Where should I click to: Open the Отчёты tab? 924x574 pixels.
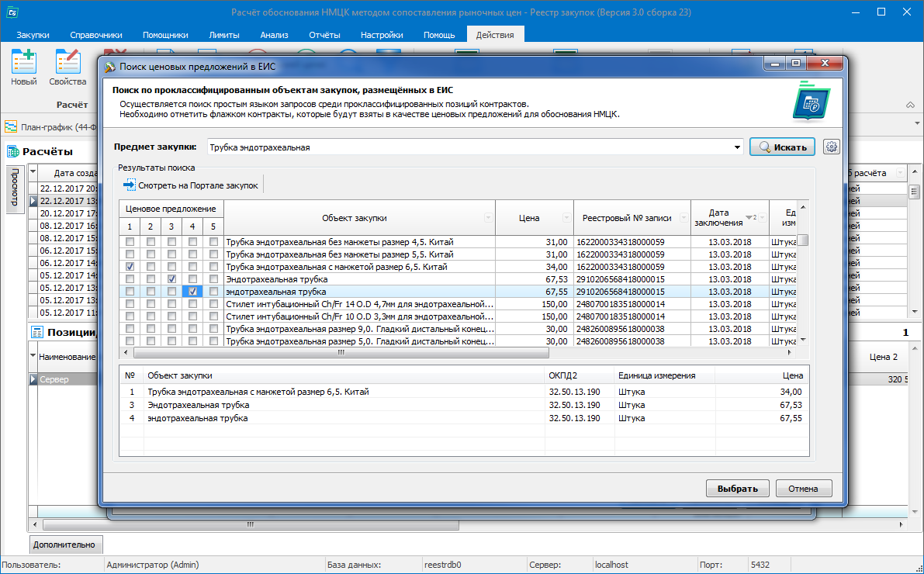(325, 35)
